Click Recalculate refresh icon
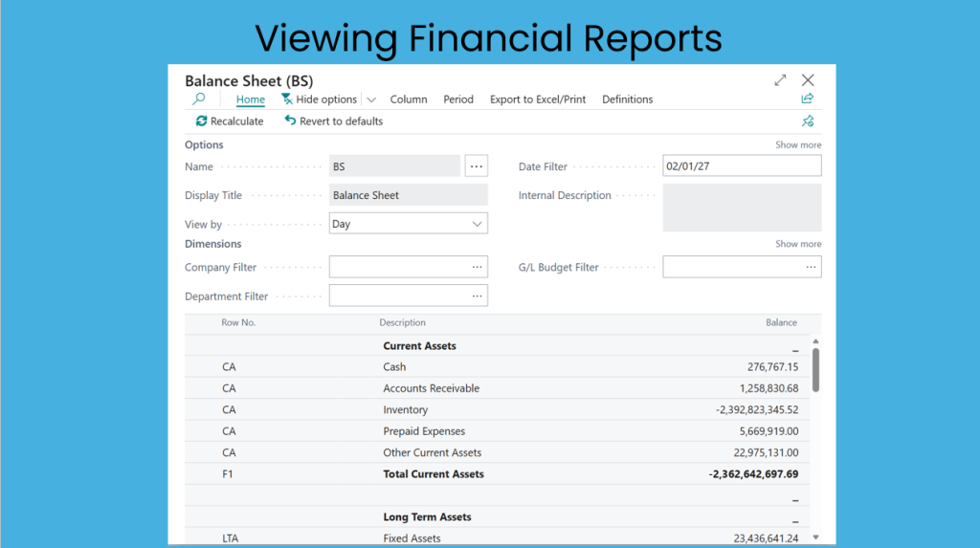Viewport: 980px width, 548px height. click(x=201, y=121)
